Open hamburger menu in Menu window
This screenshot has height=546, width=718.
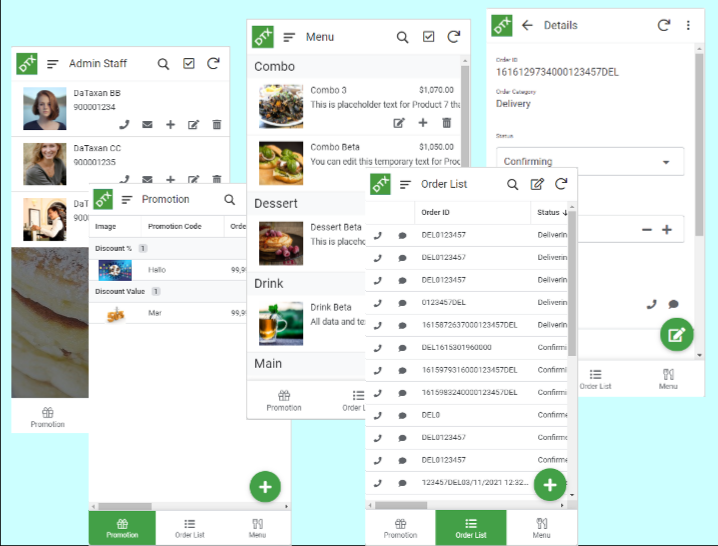click(x=289, y=37)
